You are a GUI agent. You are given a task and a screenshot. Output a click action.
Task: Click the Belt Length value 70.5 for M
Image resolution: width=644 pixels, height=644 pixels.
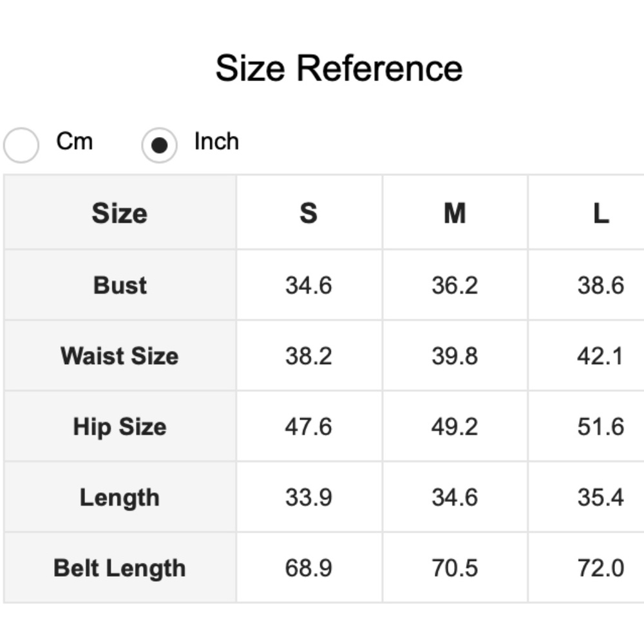tap(455, 568)
